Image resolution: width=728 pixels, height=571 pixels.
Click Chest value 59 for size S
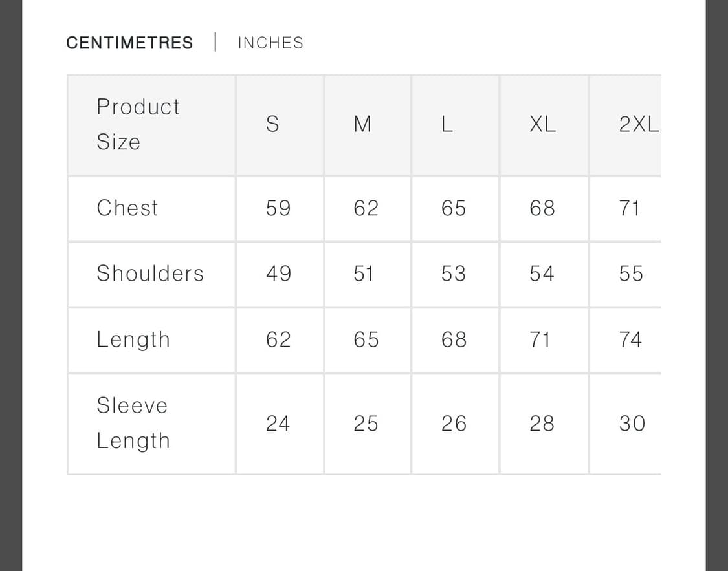click(278, 208)
